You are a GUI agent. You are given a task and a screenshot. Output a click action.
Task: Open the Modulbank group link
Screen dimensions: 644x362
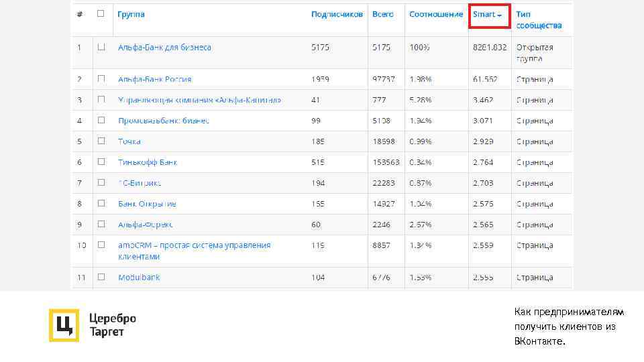(x=139, y=278)
